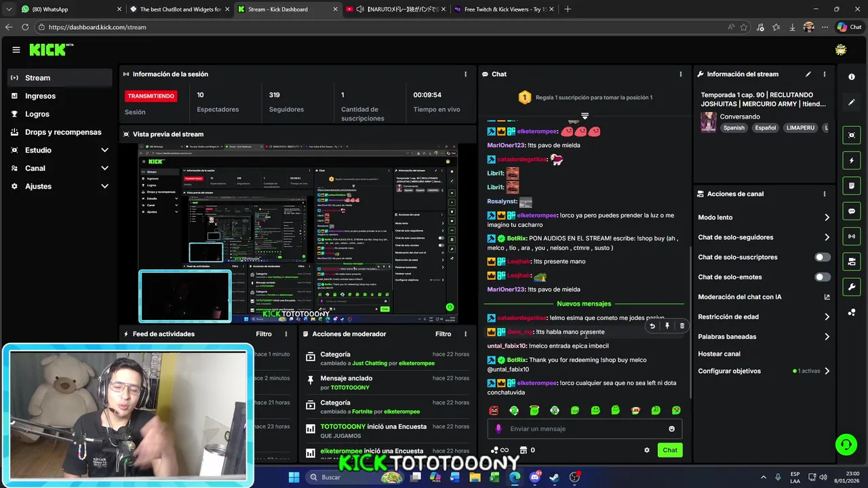
Task: Click the shop icon with 0 count
Action: (x=527, y=450)
